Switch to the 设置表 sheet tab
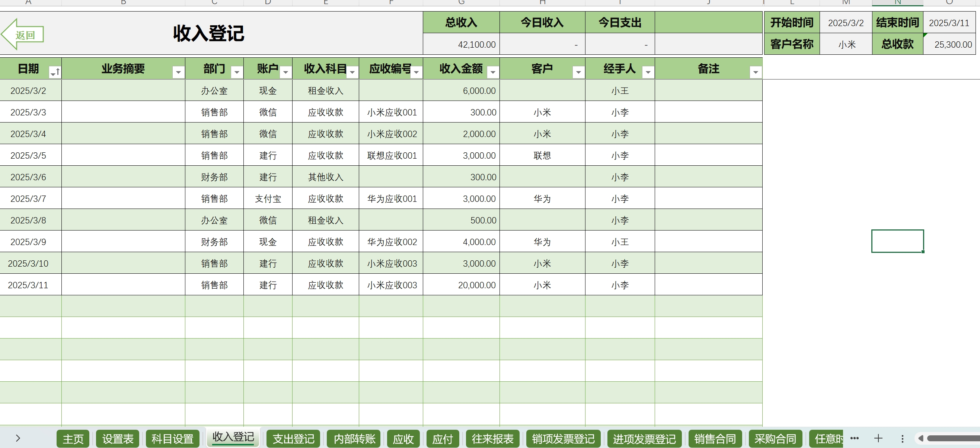Viewport: 980px width, 448px height. [x=118, y=439]
